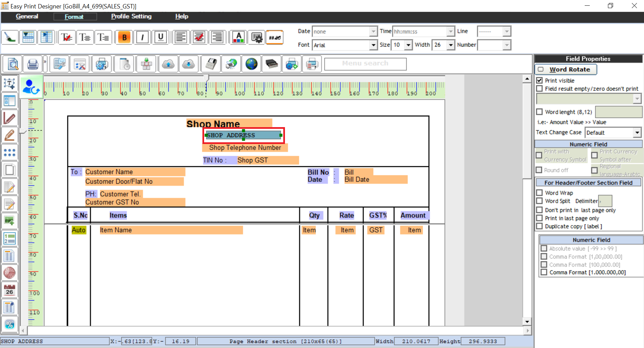Viewport: 644px width, 348px height.
Task: Open the Date dropdown showing none
Action: (373, 31)
